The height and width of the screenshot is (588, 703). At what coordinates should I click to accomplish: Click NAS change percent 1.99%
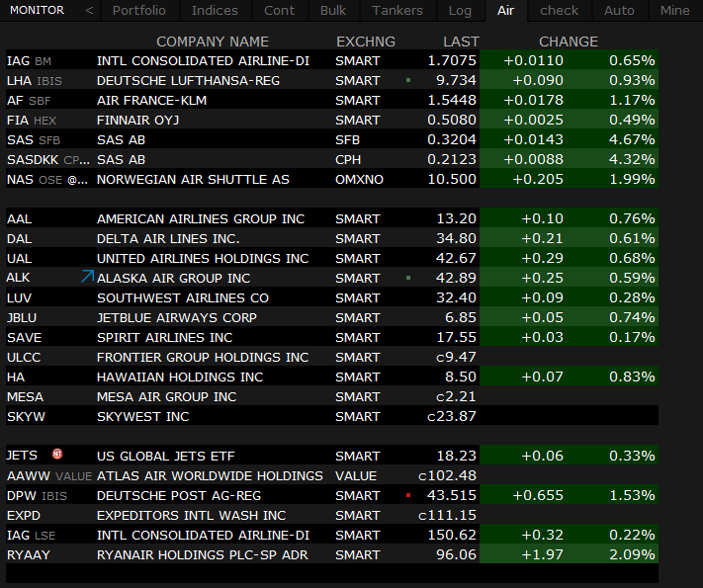(x=632, y=179)
